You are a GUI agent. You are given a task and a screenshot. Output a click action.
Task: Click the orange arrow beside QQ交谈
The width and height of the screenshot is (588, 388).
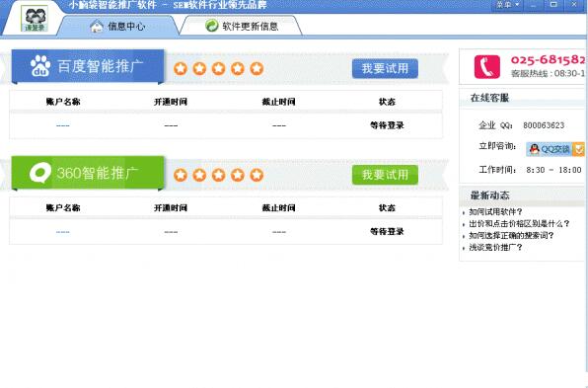(579, 149)
